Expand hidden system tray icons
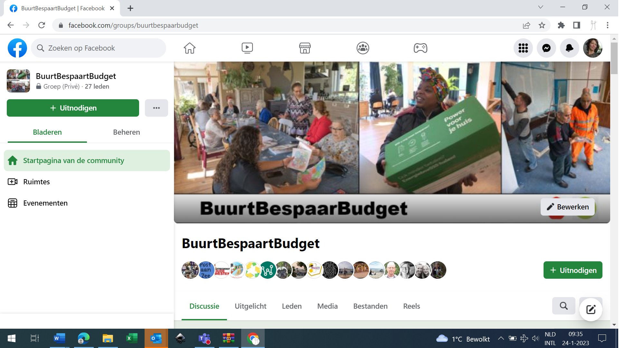The image size is (644, 348). (501, 338)
